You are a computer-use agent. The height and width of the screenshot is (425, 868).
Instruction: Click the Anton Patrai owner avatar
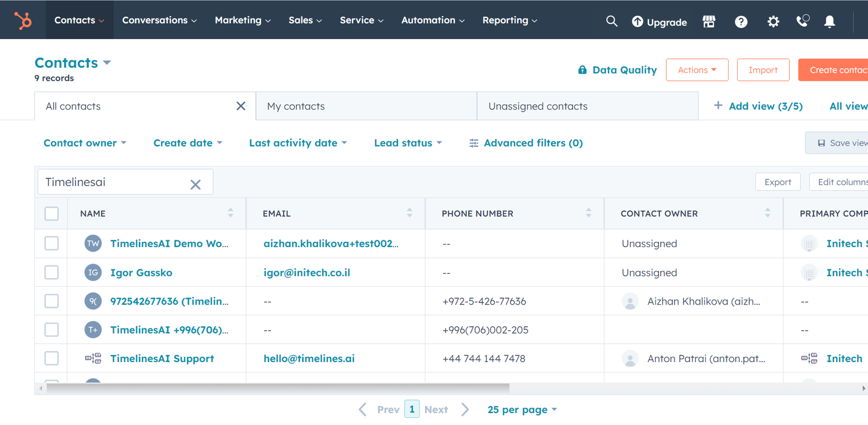click(630, 358)
